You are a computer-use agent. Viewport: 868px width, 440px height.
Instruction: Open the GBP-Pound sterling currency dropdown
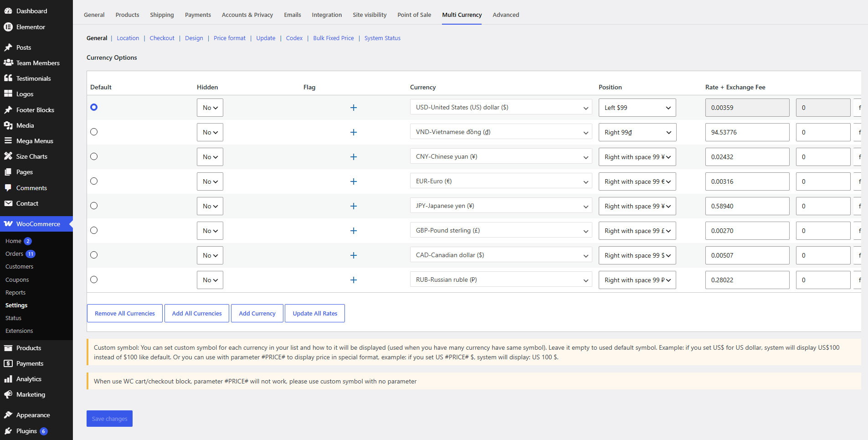501,231
